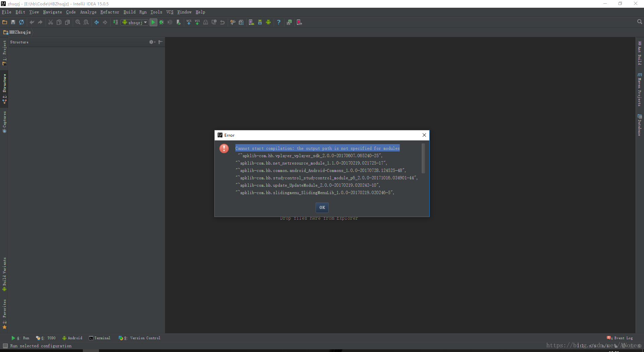Click the Find magnifier icon

[x=78, y=22]
